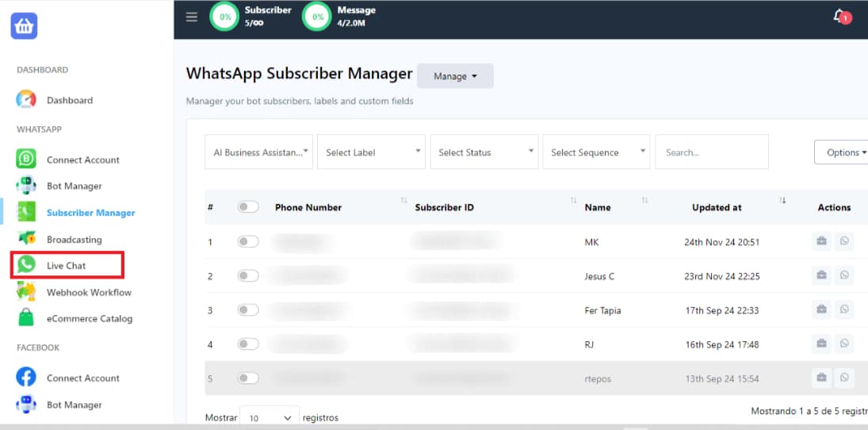Screen dimensions: 868x430
Task: Open Broadcasting in the sidebar
Action: (x=74, y=239)
